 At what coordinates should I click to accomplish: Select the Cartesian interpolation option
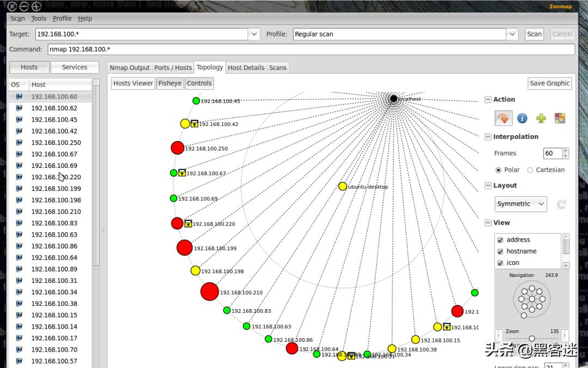[530, 170]
